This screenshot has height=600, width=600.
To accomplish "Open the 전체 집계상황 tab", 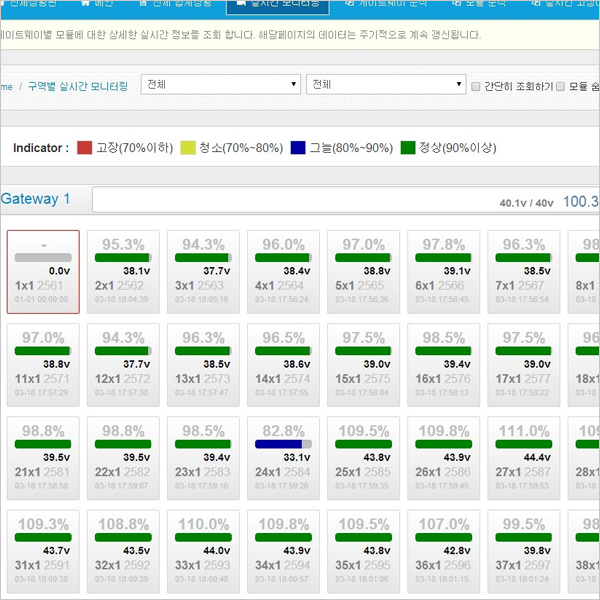I will click(175, 4).
